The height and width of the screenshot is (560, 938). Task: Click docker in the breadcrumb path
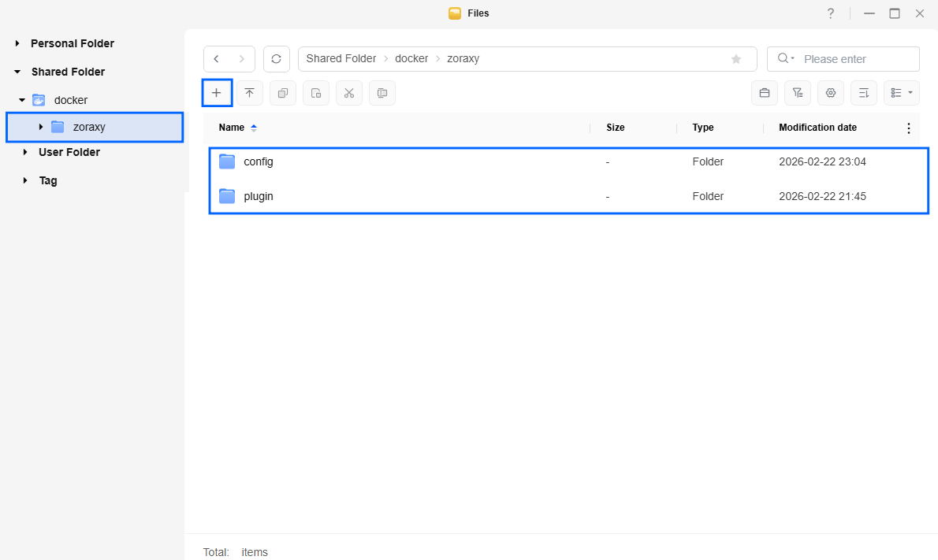point(411,59)
